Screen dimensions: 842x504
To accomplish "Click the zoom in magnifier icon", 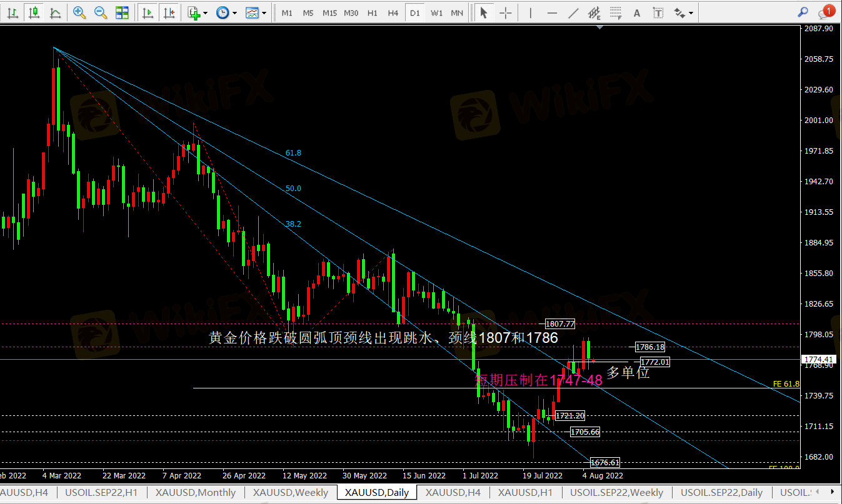I will [x=79, y=12].
